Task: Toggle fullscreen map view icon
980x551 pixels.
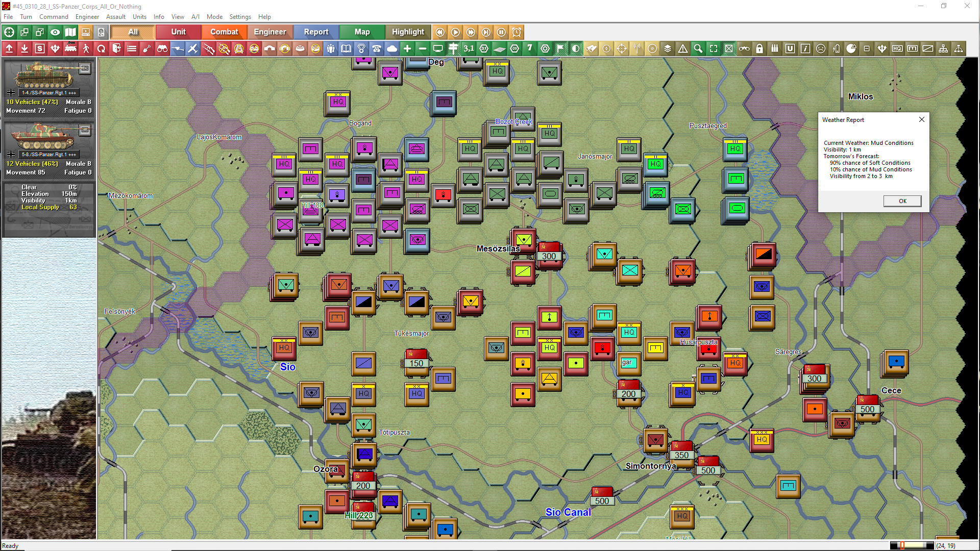Action: [714, 48]
